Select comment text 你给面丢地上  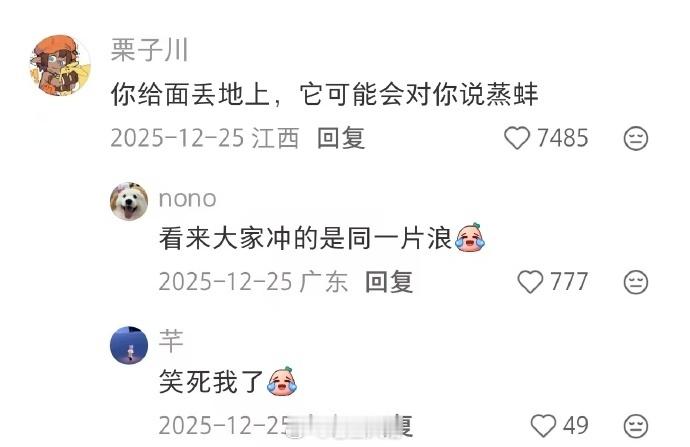point(190,95)
